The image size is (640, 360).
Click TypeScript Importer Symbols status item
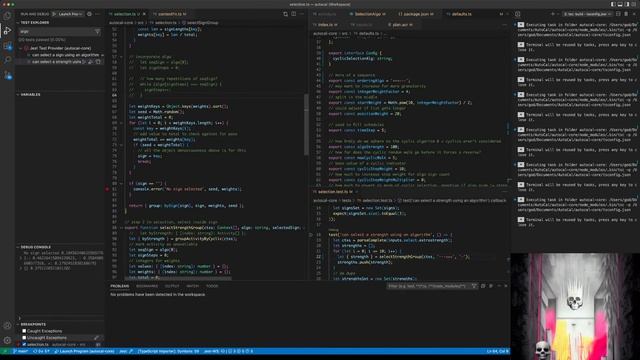coord(168,351)
